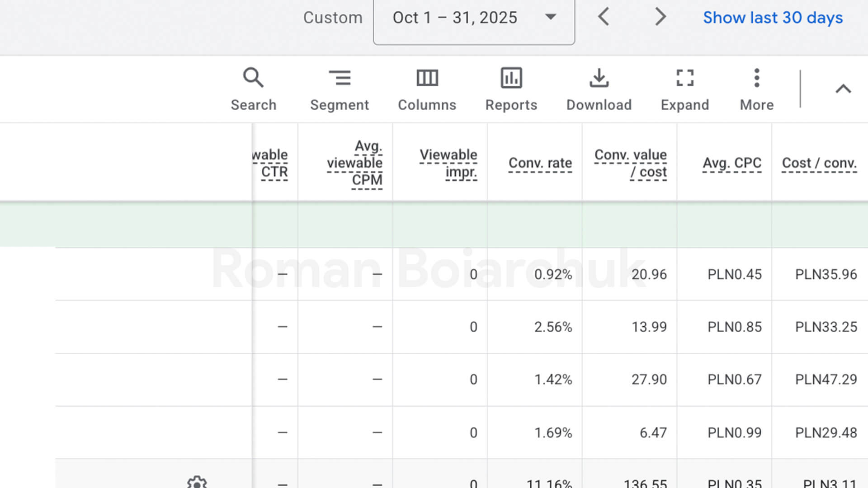
Task: Open the Reports chart icon
Action: (x=511, y=78)
